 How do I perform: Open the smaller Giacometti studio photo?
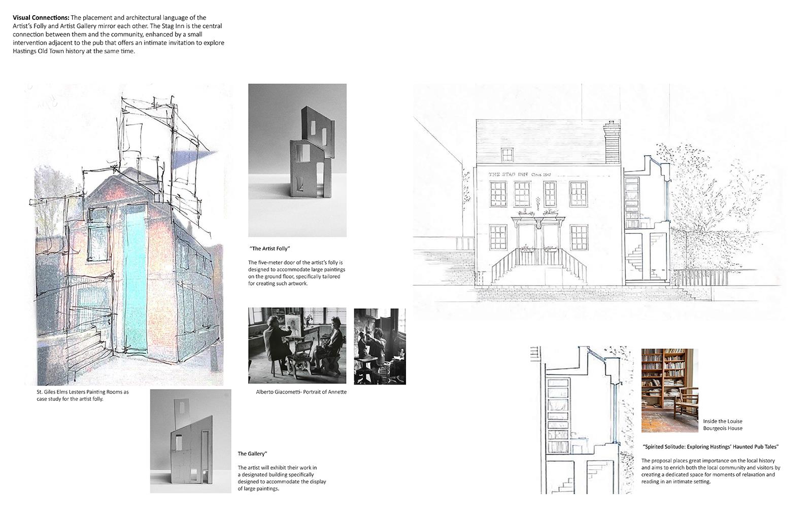tap(380, 346)
